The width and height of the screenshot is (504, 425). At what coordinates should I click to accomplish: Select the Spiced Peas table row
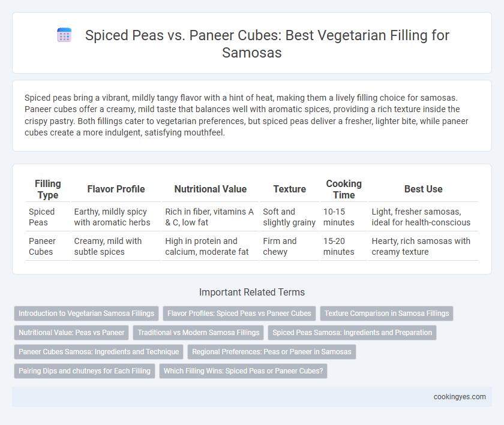click(x=252, y=217)
